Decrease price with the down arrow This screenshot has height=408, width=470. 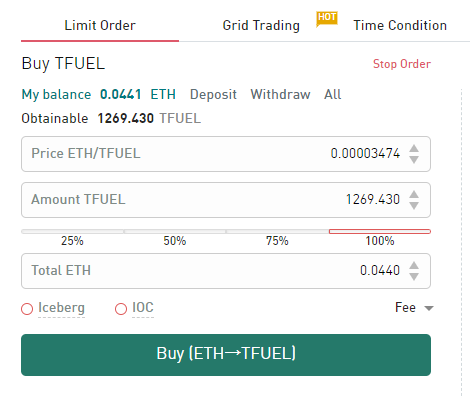pos(414,160)
